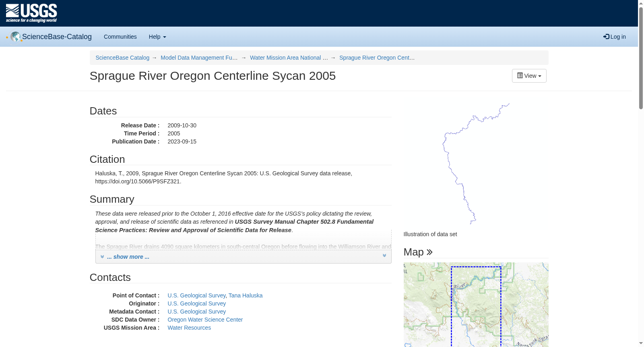
Task: Click the Release Date value 2009-10-30
Action: tap(182, 125)
